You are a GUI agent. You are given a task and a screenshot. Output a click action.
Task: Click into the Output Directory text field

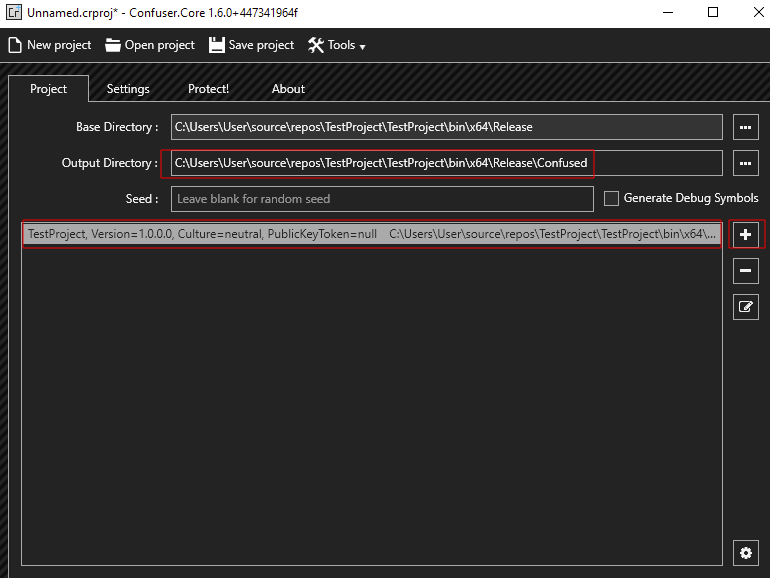tap(446, 163)
